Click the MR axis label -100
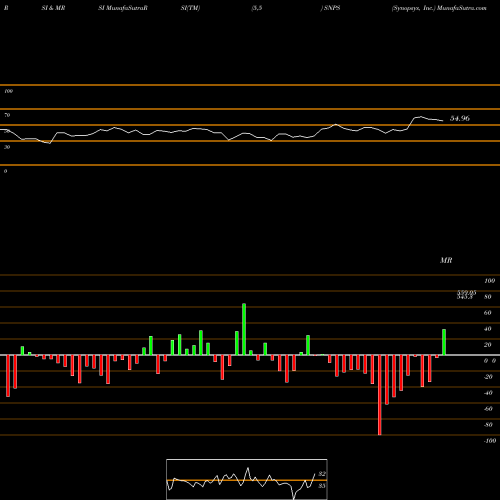The image size is (500, 500). coord(490,441)
